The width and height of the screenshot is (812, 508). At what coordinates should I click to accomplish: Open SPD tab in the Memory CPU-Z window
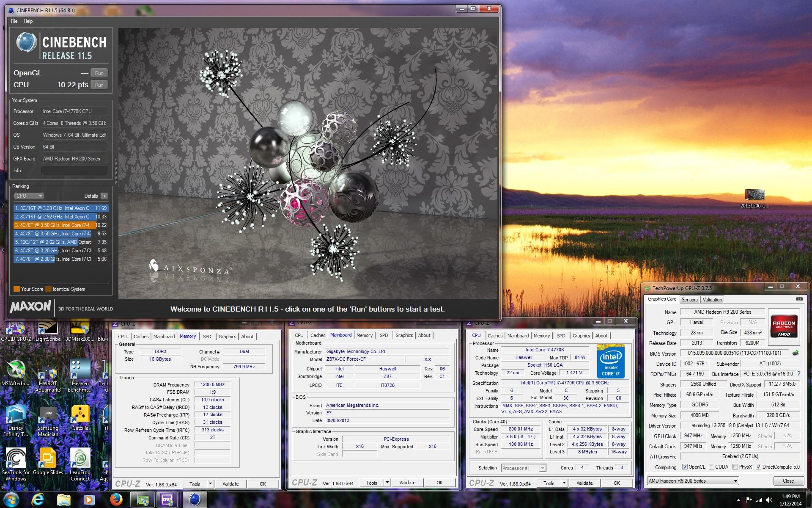tap(207, 337)
